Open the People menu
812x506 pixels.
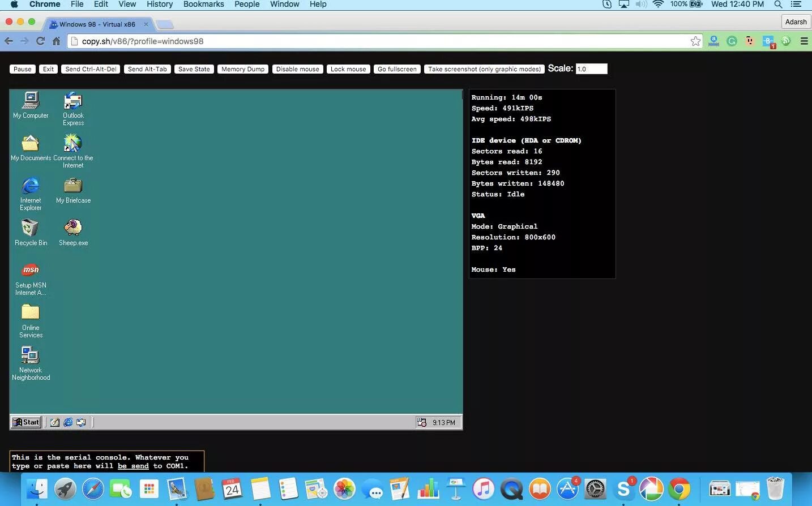(247, 4)
